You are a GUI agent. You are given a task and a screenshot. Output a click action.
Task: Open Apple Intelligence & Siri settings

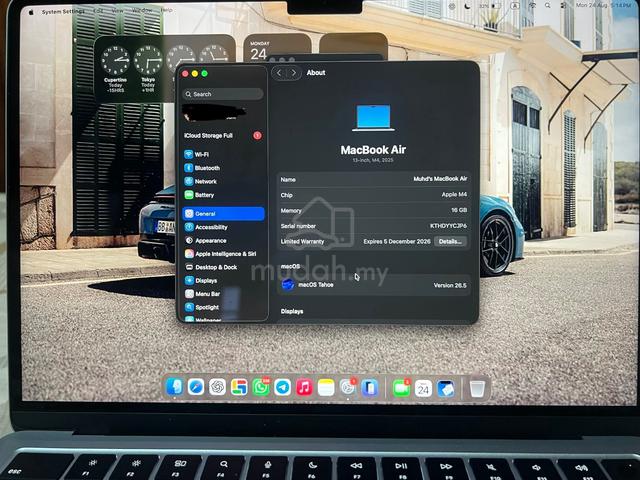tap(223, 254)
